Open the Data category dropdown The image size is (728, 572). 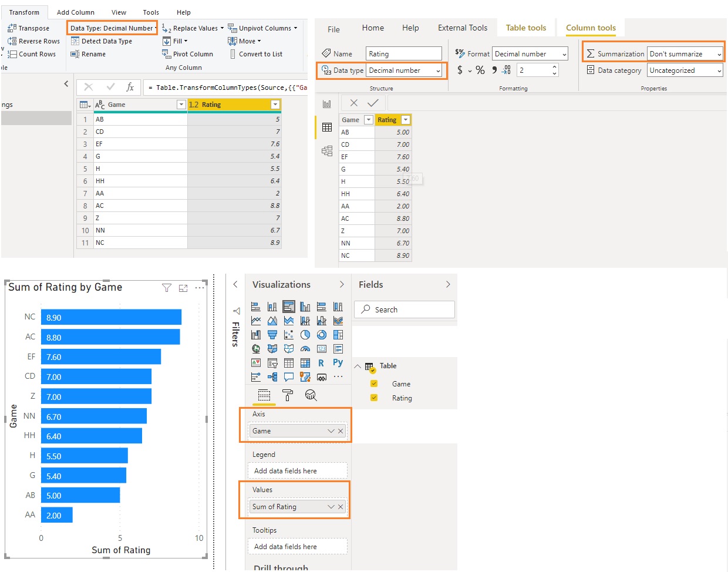[685, 70]
